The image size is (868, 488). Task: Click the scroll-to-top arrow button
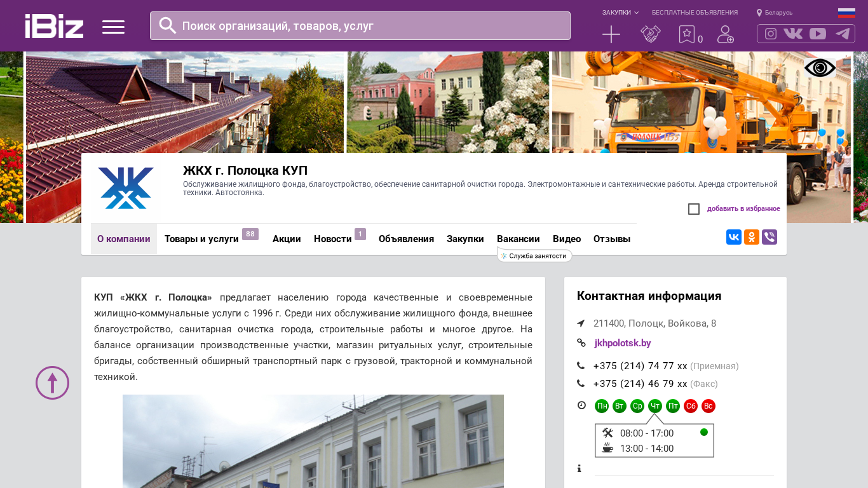(x=52, y=383)
